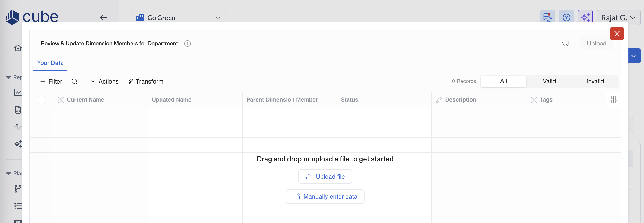Image resolution: width=644 pixels, height=223 pixels.
Task: Show only Valid records
Action: coord(549,81)
